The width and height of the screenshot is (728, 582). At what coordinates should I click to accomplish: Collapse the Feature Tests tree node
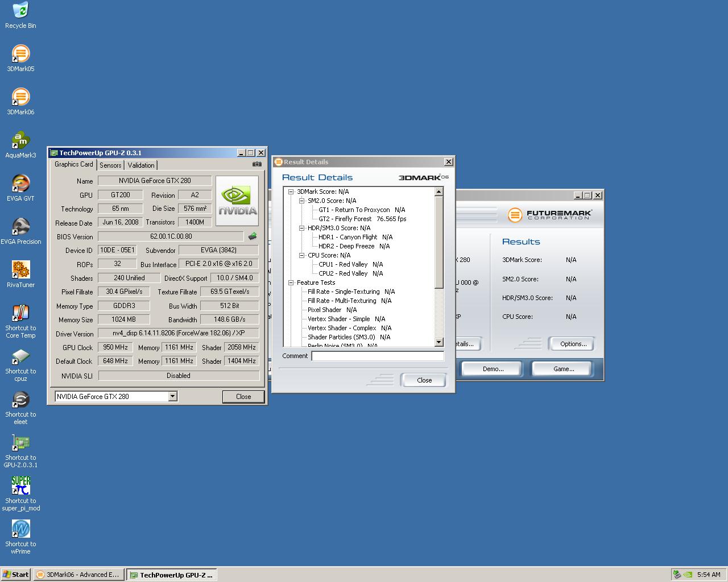pos(291,282)
